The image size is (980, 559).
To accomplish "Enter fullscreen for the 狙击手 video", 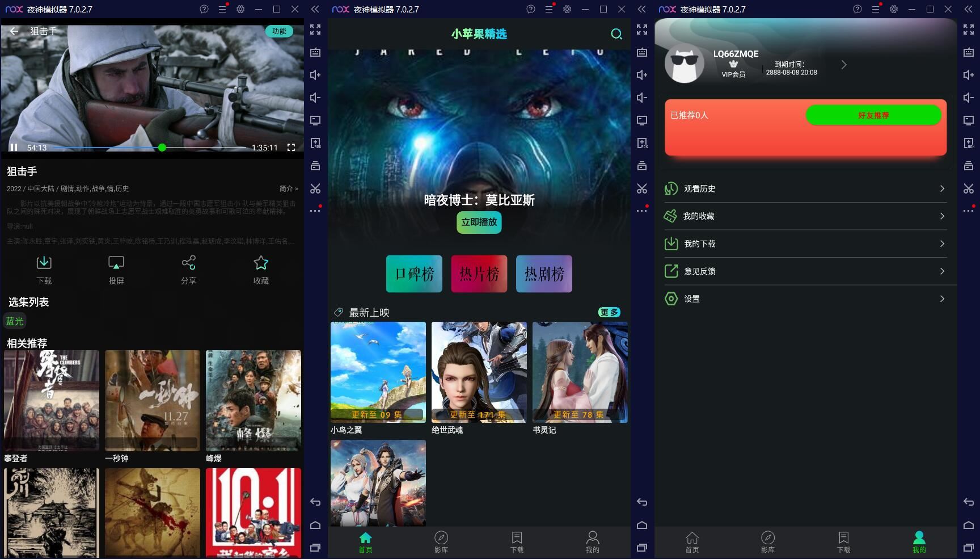I will [291, 148].
